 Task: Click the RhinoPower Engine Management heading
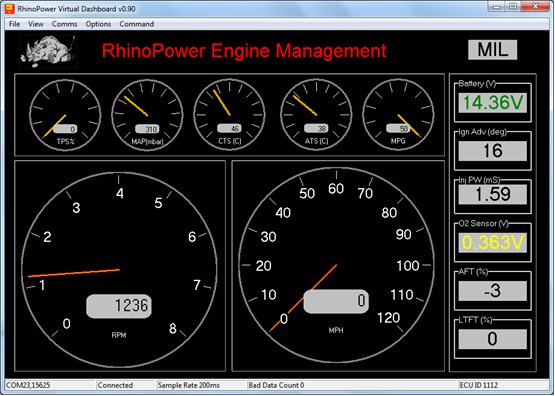(244, 51)
